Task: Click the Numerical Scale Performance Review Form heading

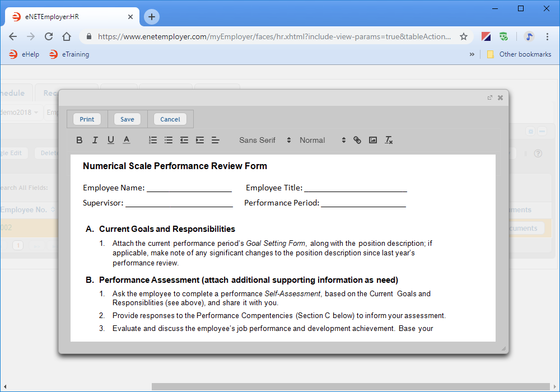Action: tap(175, 166)
